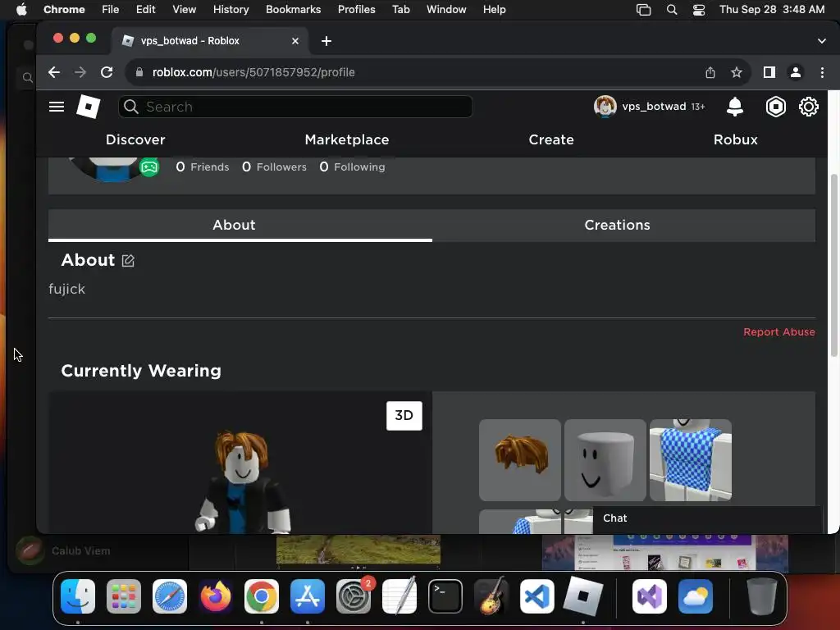Image resolution: width=840 pixels, height=630 pixels.
Task: Share this page from the address bar
Action: click(x=710, y=72)
